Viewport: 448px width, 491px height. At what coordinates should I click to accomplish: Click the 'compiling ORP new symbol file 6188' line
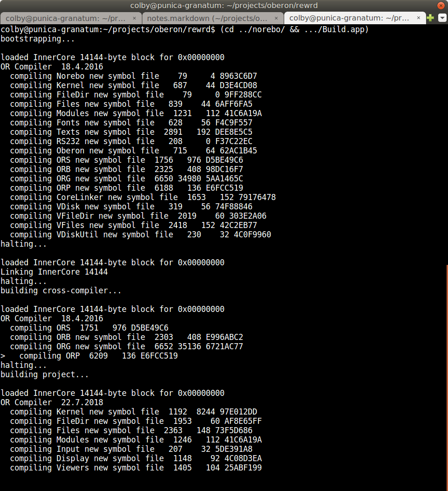[x=126, y=188]
